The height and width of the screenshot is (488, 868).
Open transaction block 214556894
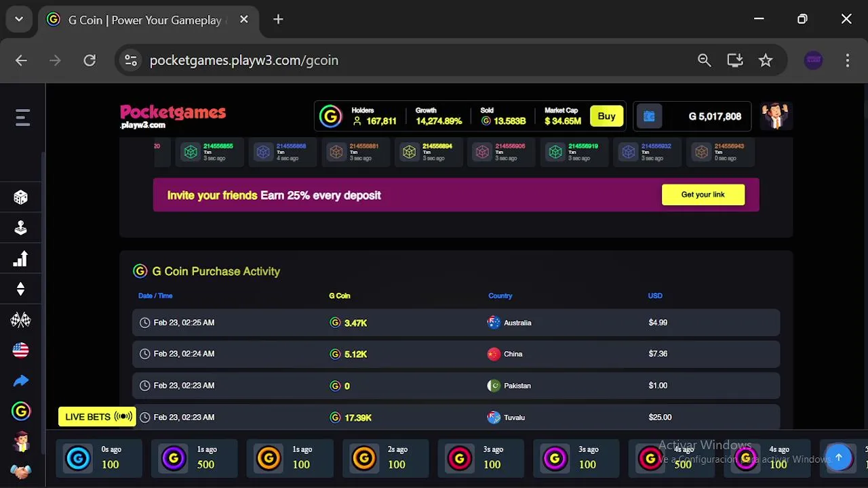428,152
